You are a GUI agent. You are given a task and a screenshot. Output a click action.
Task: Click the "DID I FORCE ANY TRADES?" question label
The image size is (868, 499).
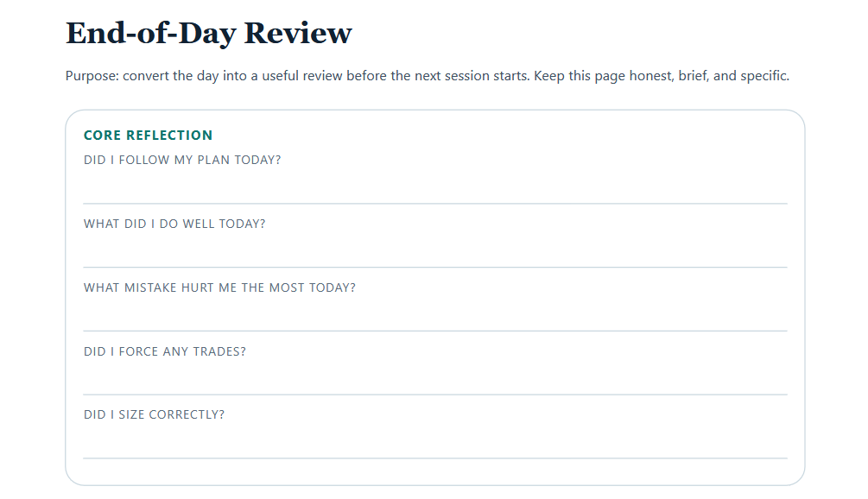pyautogui.click(x=164, y=351)
